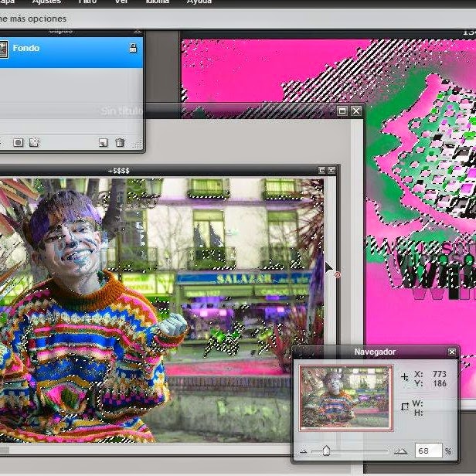The width and height of the screenshot is (476, 476).
Task: Maximize the sweater photo document window
Action: click(x=321, y=170)
